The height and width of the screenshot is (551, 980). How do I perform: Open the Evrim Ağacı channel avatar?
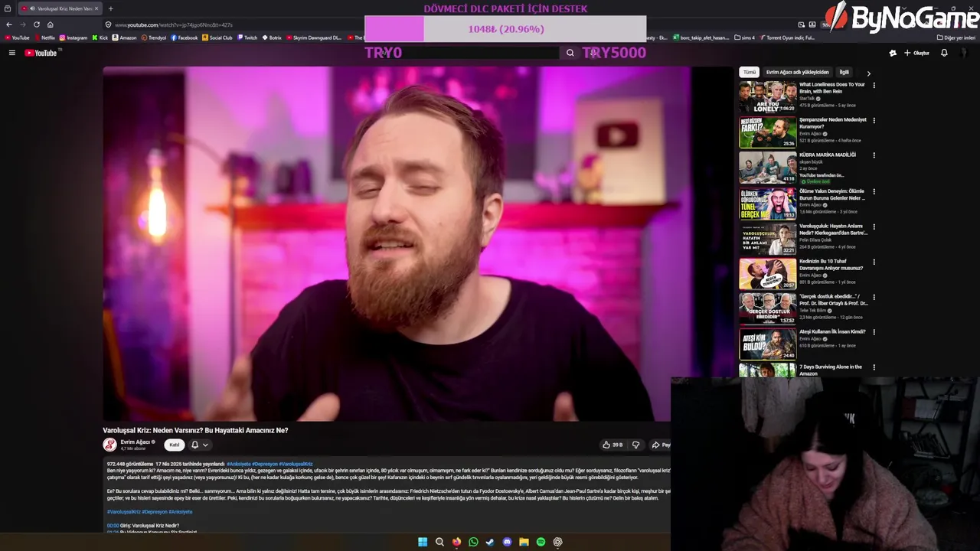[110, 445]
